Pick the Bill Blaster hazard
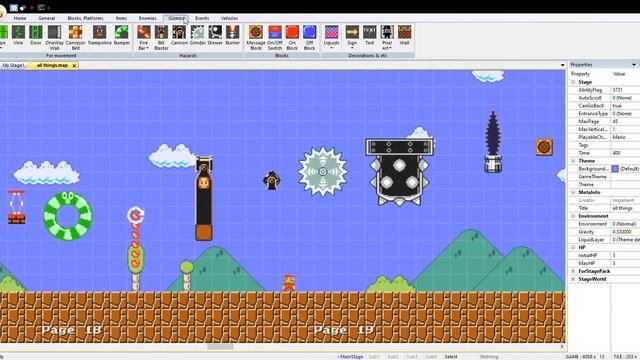640x360 pixels. point(161,38)
